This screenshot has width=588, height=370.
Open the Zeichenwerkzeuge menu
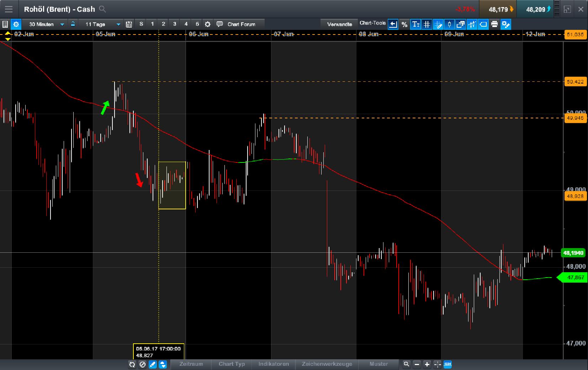click(327, 364)
